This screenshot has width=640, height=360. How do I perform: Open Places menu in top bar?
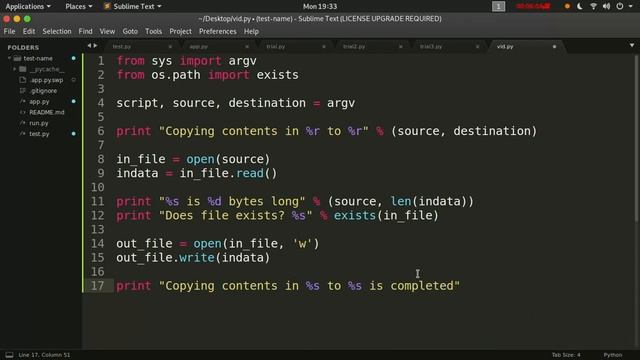point(79,6)
